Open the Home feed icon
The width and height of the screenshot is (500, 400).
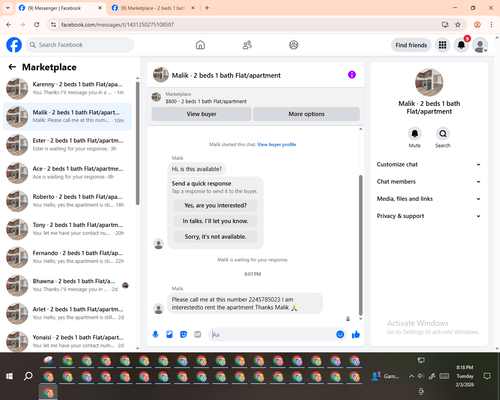200,45
